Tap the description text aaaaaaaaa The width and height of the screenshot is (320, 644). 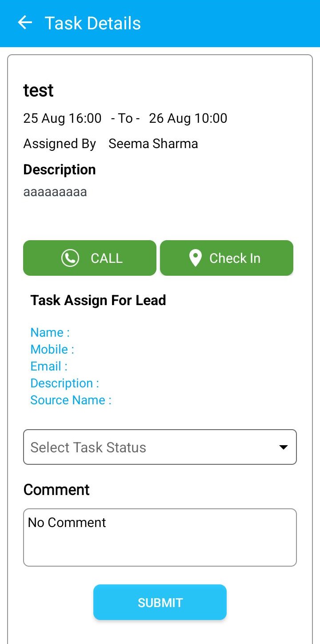tap(55, 192)
